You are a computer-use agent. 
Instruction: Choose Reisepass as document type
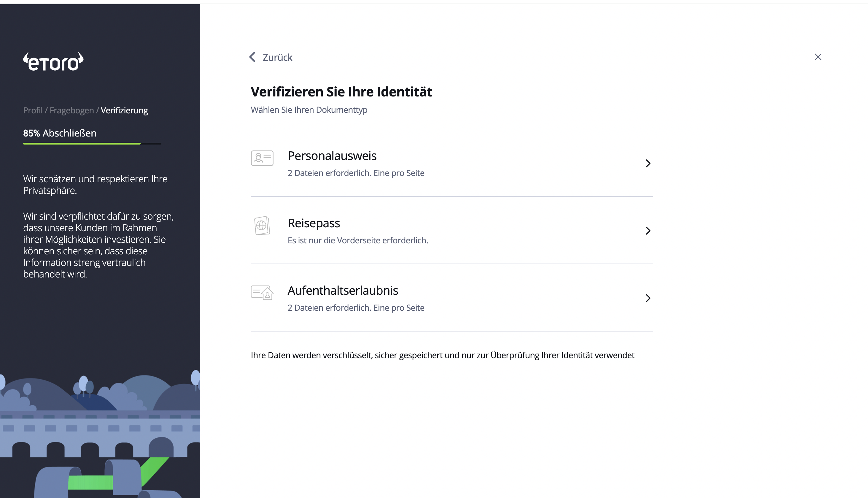click(314, 223)
